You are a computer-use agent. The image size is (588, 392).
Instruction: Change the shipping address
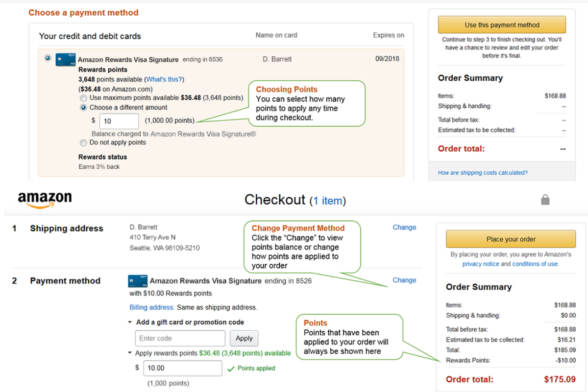pos(404,228)
